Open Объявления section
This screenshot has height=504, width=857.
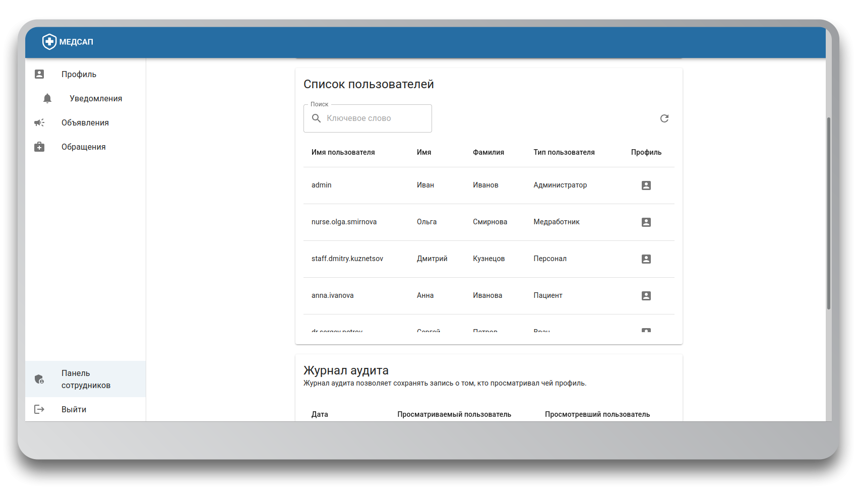(85, 123)
